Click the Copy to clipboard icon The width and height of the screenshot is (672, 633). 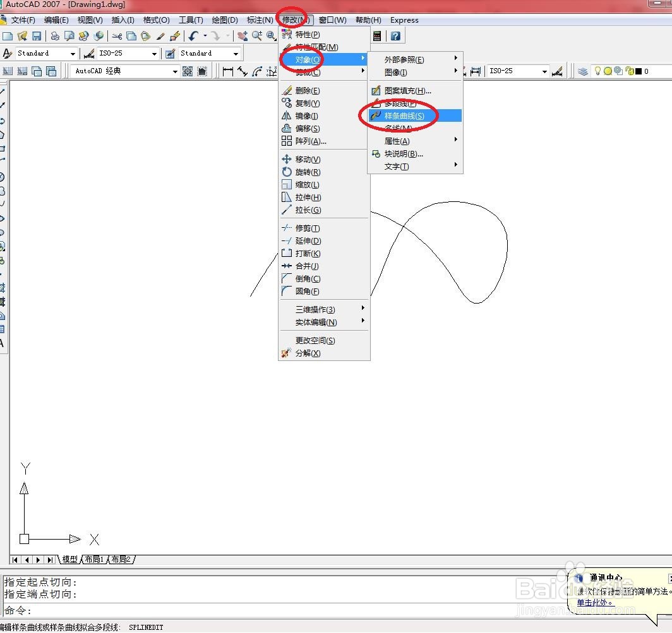pyautogui.click(x=131, y=36)
